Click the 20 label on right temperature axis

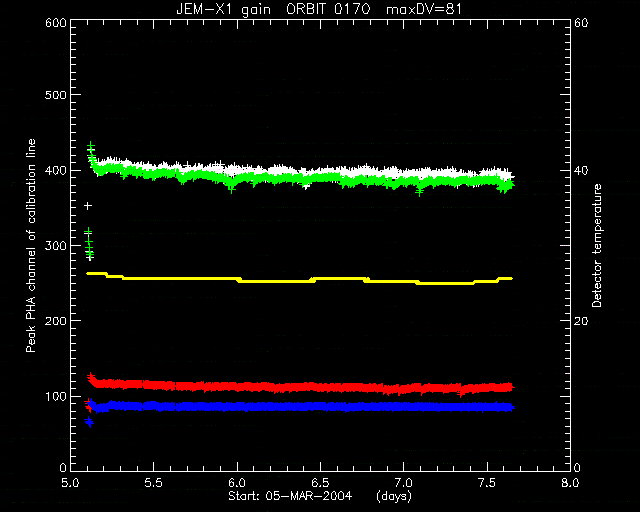[581, 321]
